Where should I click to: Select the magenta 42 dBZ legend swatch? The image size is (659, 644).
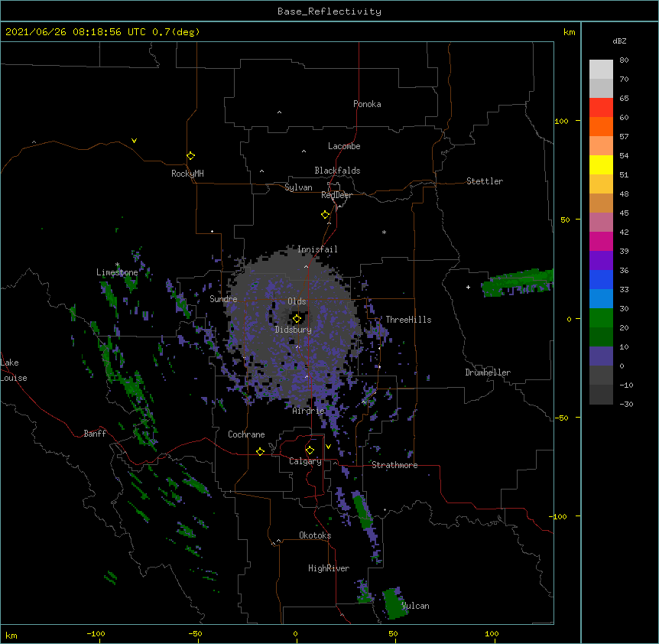[601, 241]
